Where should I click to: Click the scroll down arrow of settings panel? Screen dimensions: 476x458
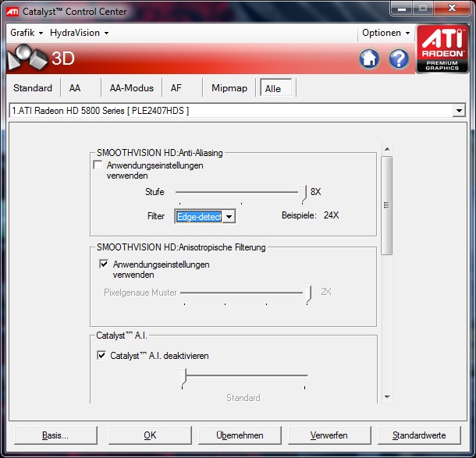tap(387, 396)
